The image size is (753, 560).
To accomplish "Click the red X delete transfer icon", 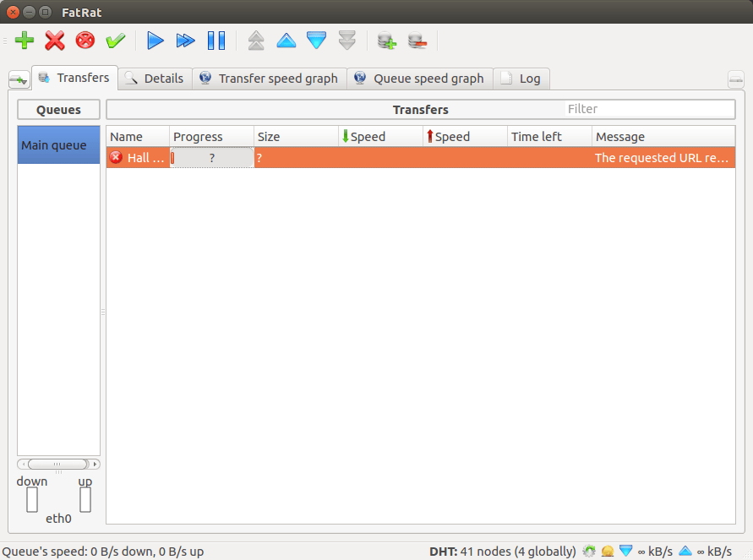I will pos(55,41).
